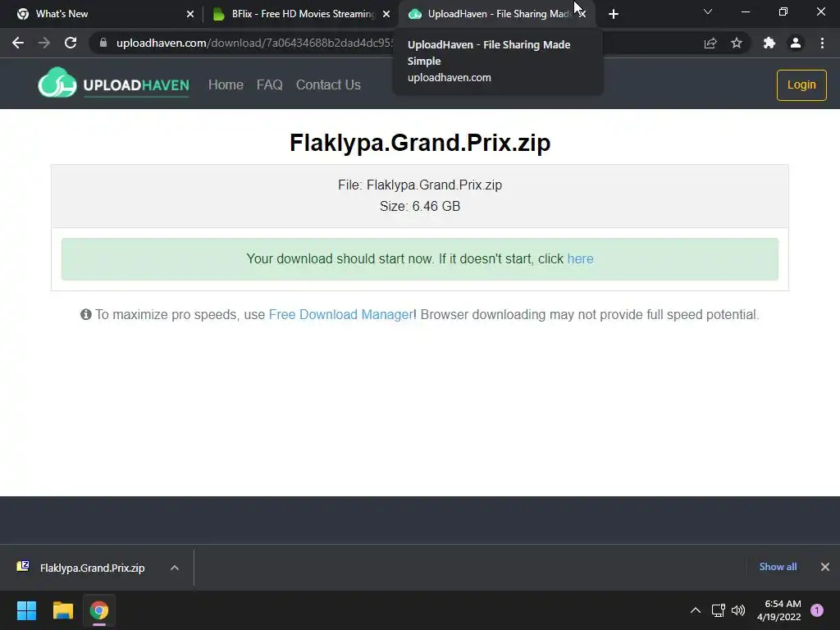Click the Chrome taskbar icon
The image size is (840, 630).
99,610
